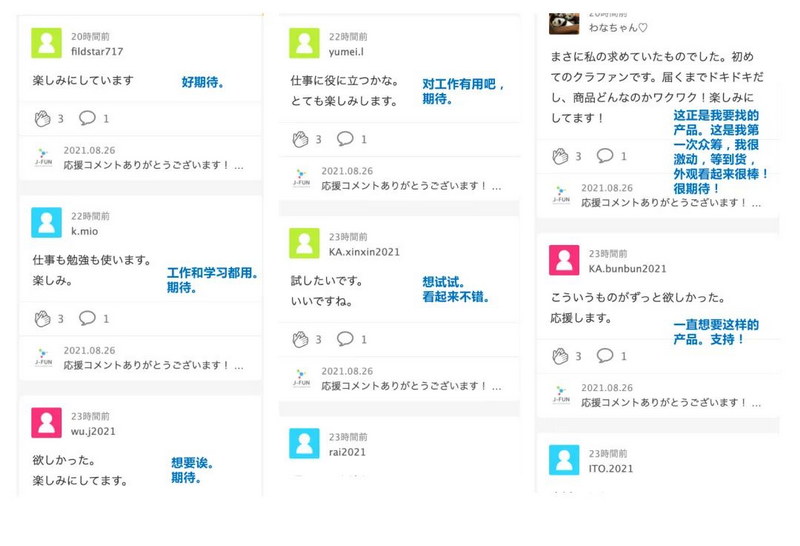Click the clap icon on fildstar717's comment
Viewport: 800px width, 546px height.
tap(42, 118)
